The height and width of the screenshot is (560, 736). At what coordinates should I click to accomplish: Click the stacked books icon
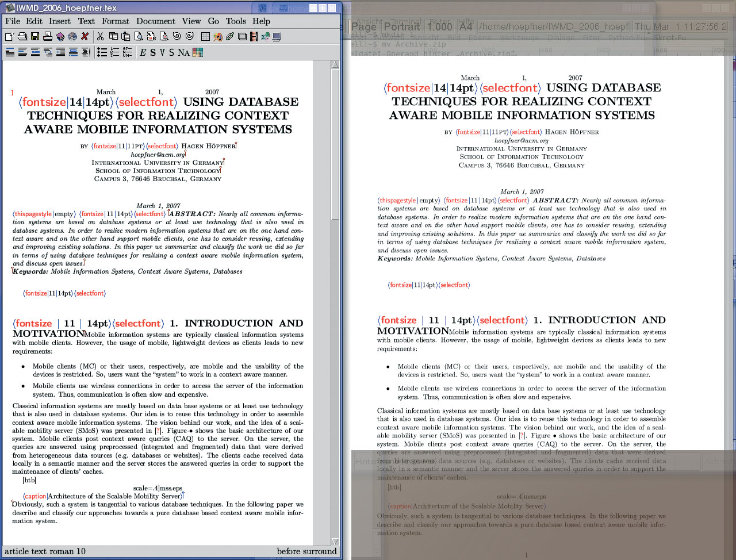(60, 36)
